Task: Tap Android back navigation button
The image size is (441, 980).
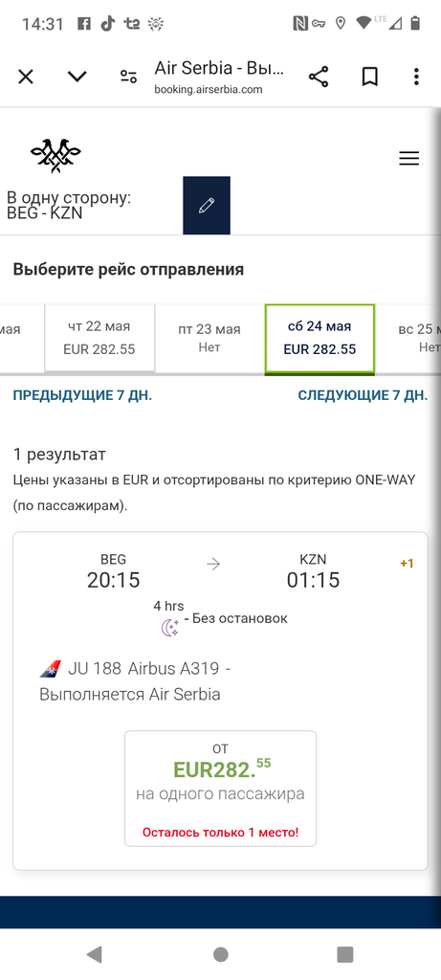Action: [95, 954]
